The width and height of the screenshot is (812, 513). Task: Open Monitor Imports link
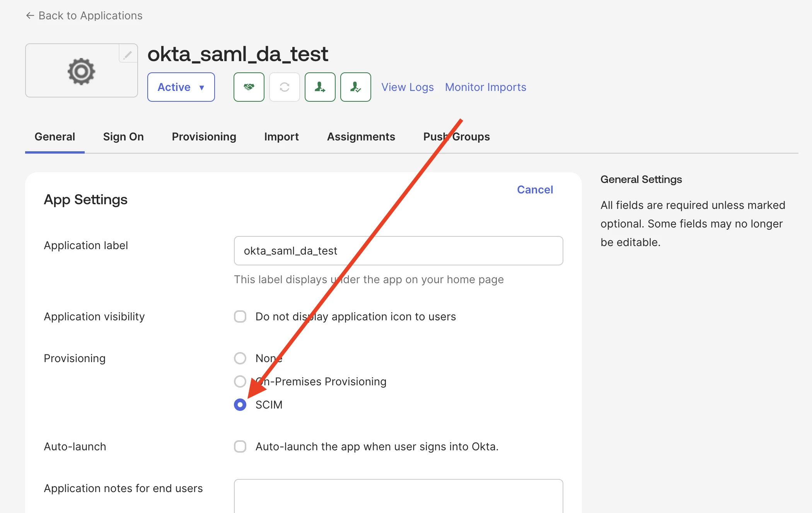tap(486, 87)
